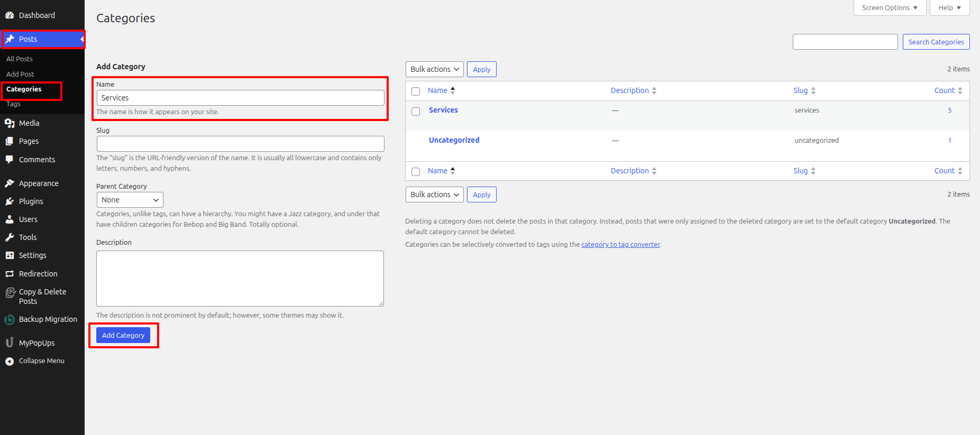The height and width of the screenshot is (435, 980).
Task: Open the top Bulk actions dropdown
Action: [x=434, y=69]
